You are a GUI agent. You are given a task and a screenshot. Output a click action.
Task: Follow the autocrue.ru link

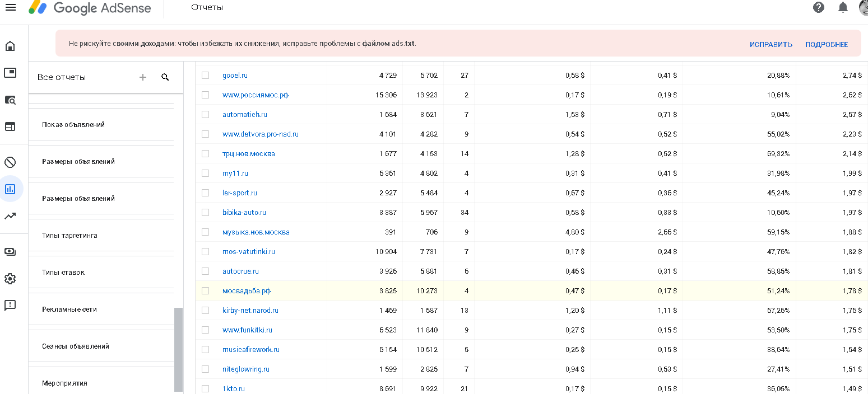pos(240,271)
